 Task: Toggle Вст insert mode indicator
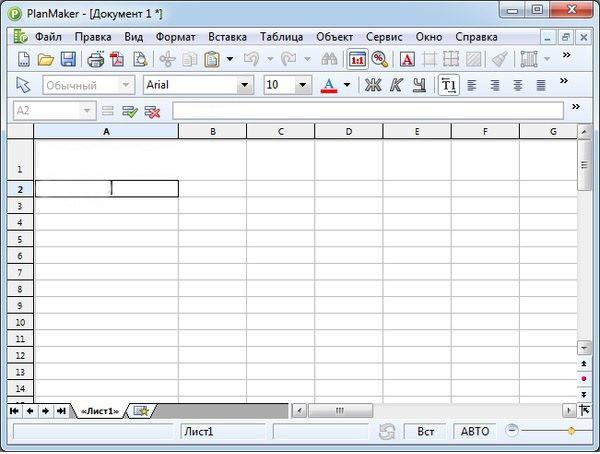click(x=426, y=432)
